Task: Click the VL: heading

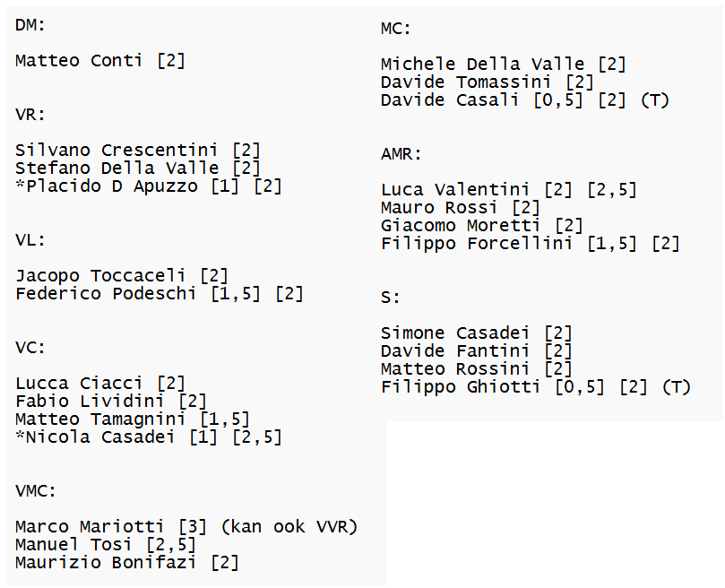Action: coord(30,240)
